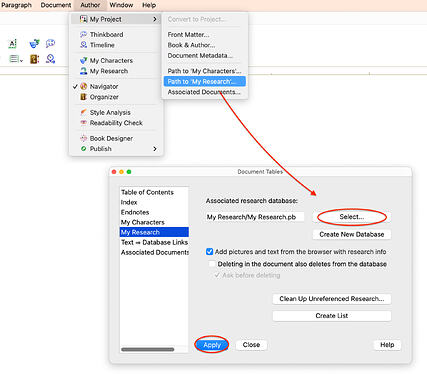Open the Help menu
This screenshot has width=427, height=374.
[x=149, y=5]
